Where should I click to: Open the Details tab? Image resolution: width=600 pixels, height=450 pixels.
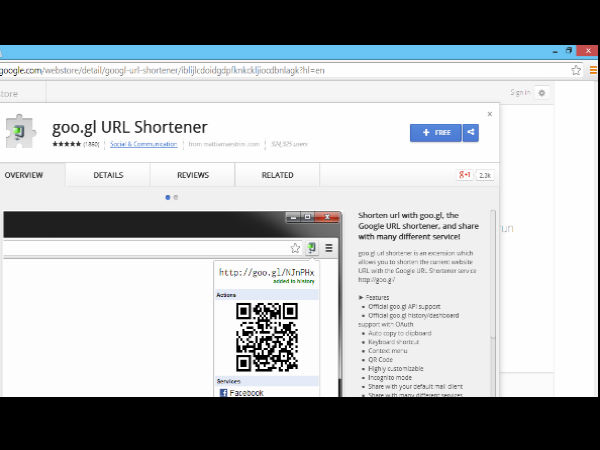[108, 175]
